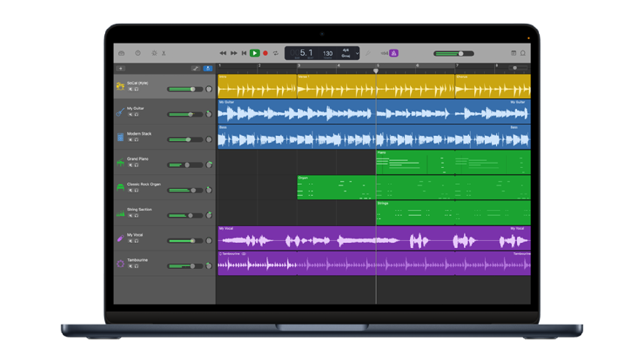Solo the String Section track
The width and height of the screenshot is (644, 362).
[136, 216]
